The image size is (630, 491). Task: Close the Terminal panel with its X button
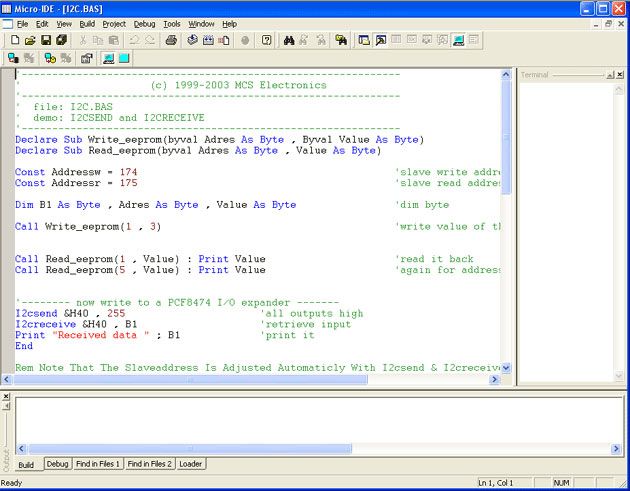click(620, 75)
